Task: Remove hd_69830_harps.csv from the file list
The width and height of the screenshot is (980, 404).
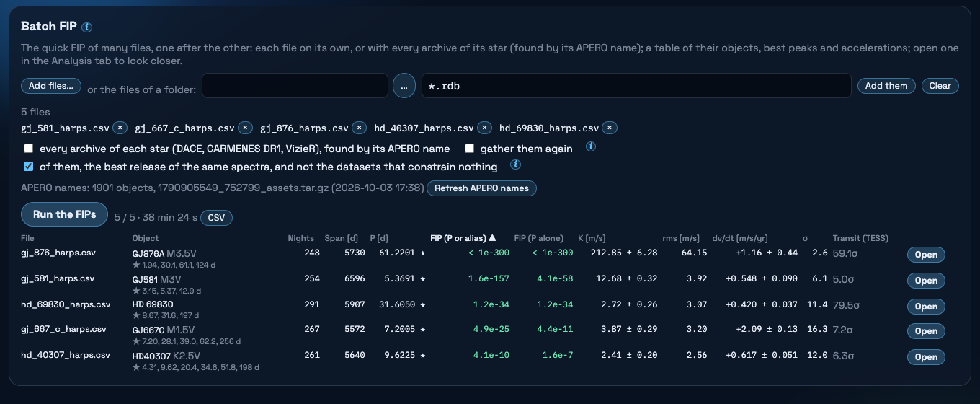Action: coord(610,128)
